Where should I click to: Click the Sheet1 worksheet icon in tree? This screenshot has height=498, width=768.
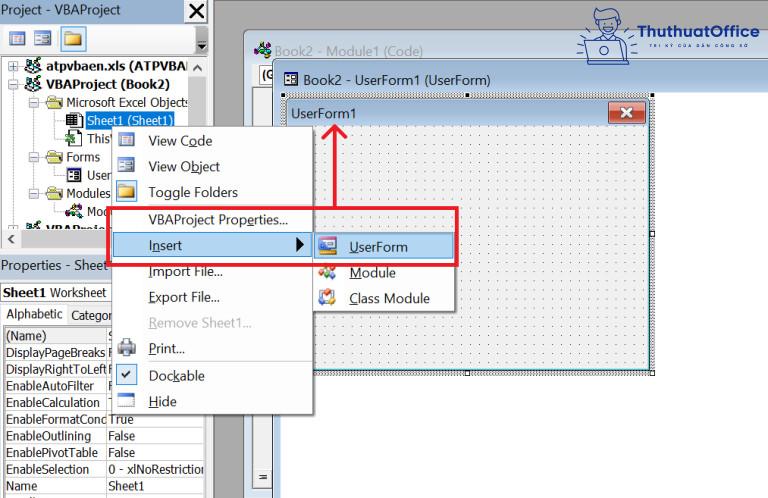click(74, 120)
